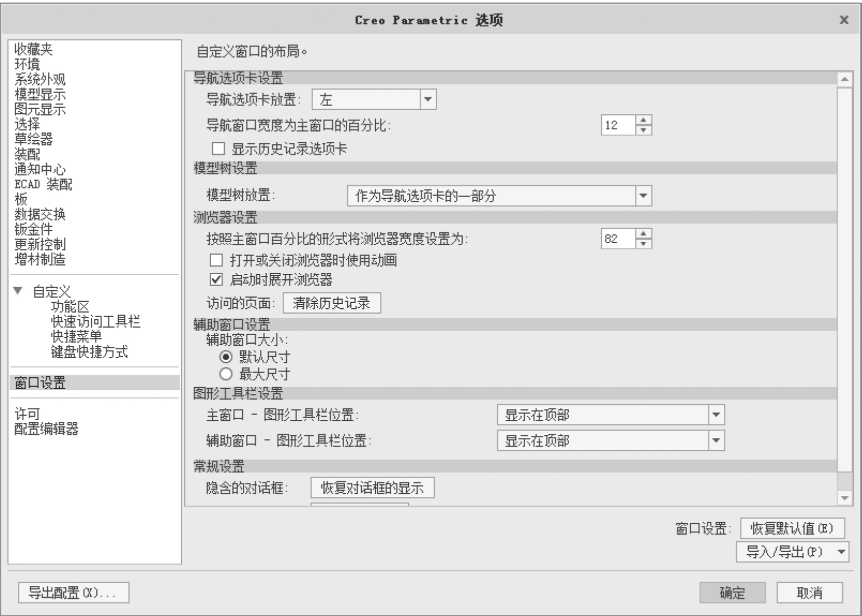Viewport: 862px width, 616px height.
Task: Select 快速访问工具栏 under 自定义
Action: [95, 321]
